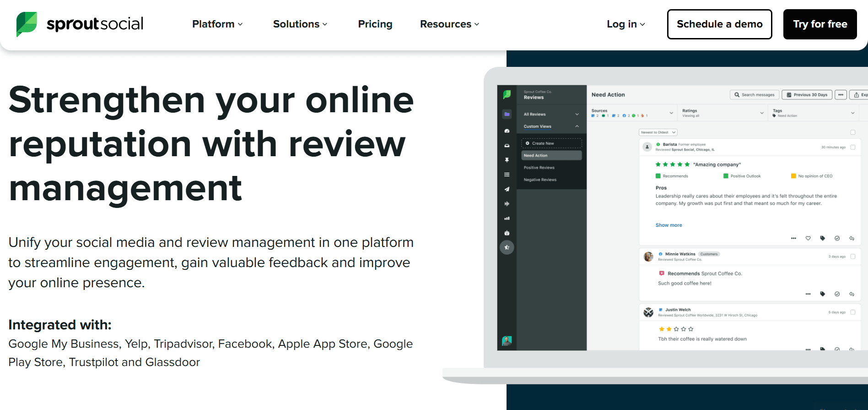Click Barista's grey profile avatar

pos(647,147)
